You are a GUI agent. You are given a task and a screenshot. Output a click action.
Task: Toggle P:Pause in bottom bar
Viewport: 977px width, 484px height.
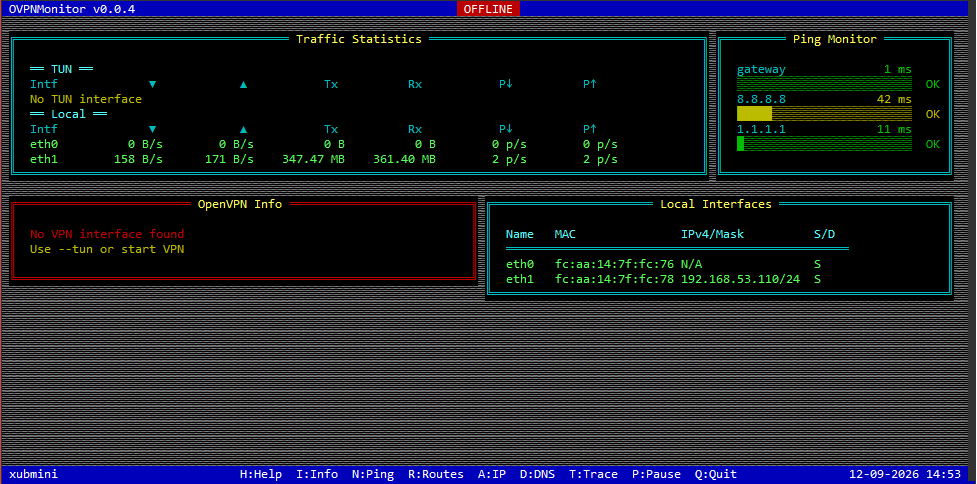pyautogui.click(x=656, y=474)
